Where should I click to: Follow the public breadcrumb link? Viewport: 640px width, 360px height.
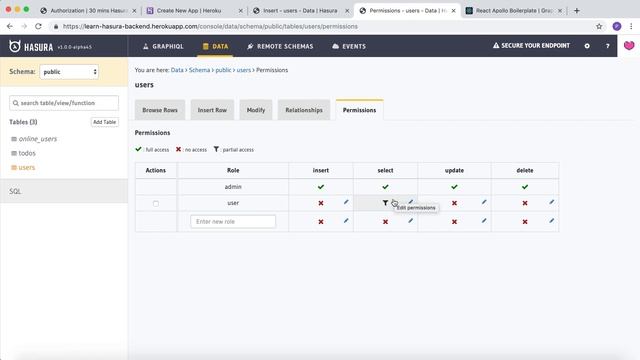click(223, 70)
